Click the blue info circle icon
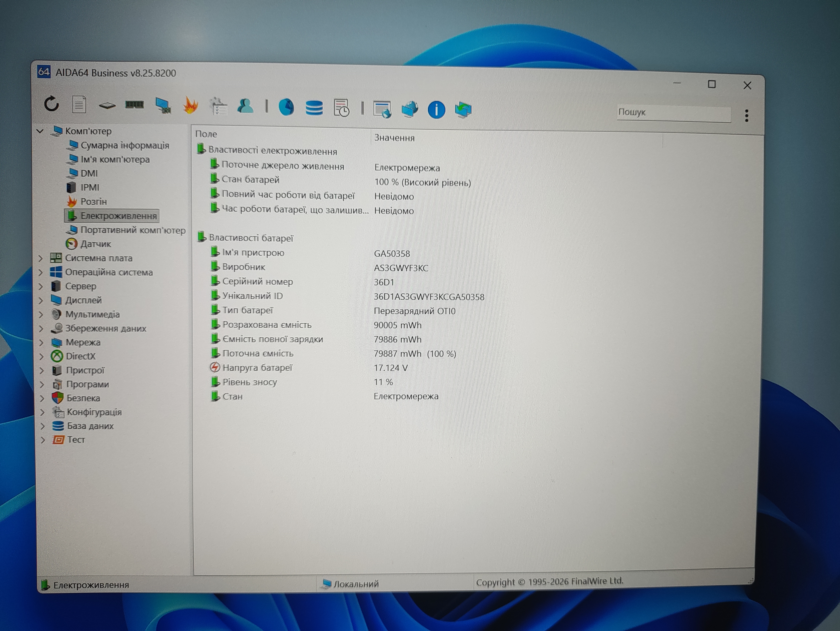840x631 pixels. coord(436,110)
